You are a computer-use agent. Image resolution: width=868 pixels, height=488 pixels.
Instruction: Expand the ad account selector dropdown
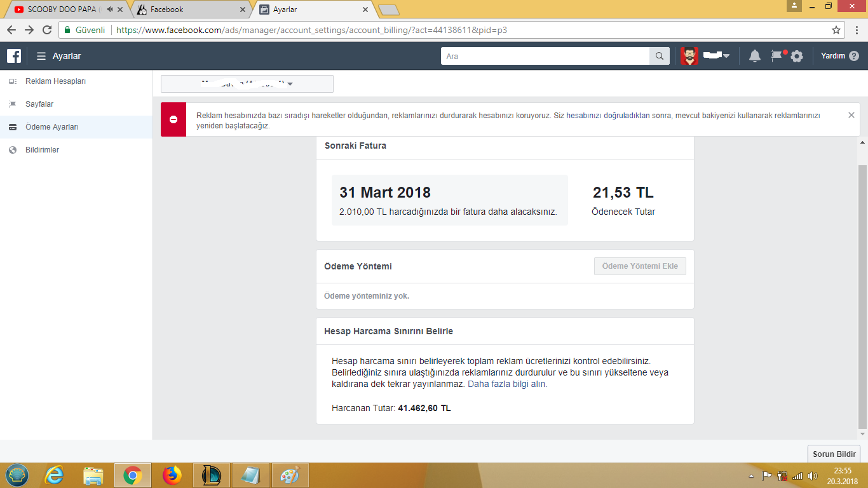click(x=247, y=84)
